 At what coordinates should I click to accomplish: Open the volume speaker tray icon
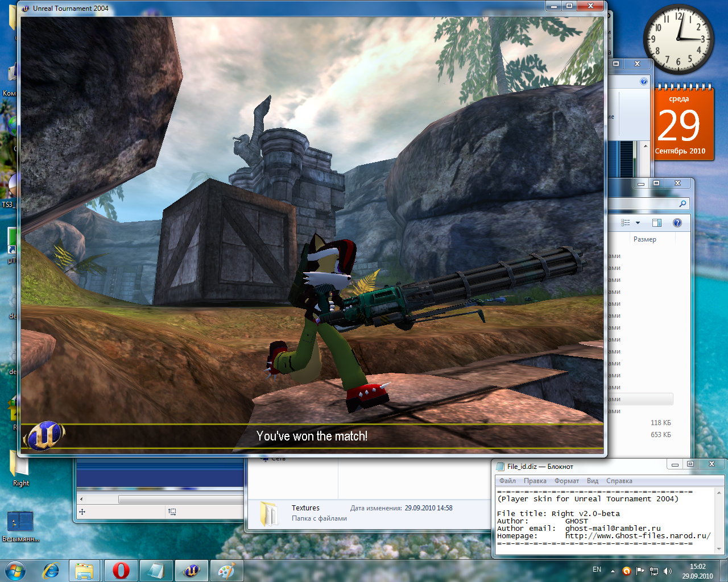tap(668, 571)
